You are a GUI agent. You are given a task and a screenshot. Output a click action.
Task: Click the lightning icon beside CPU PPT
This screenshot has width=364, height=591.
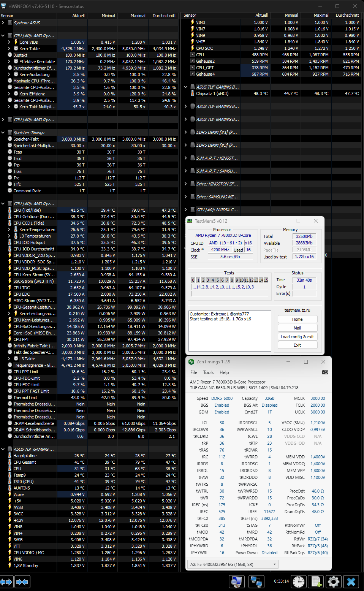pos(10,339)
